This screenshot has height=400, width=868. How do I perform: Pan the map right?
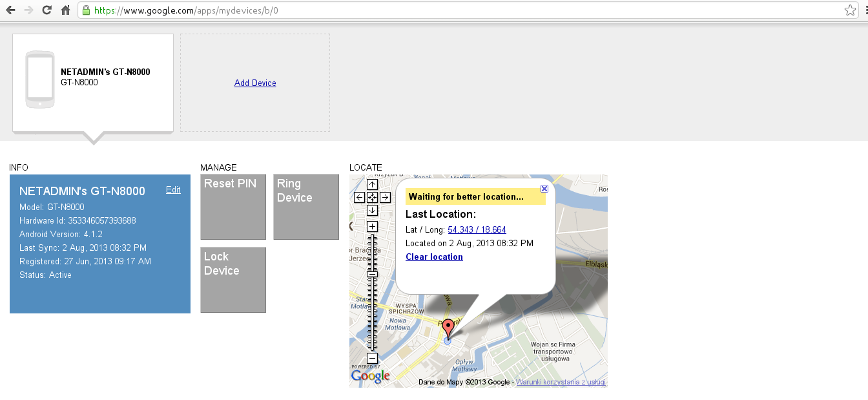pos(385,197)
